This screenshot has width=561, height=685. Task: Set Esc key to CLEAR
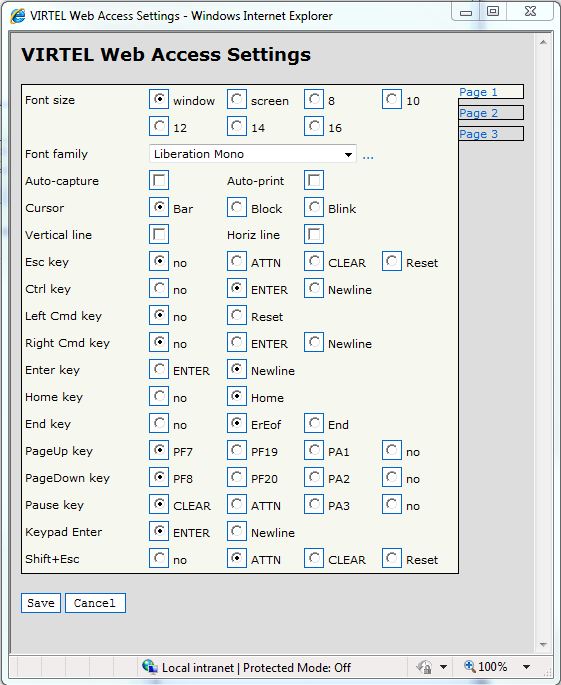pos(314,261)
